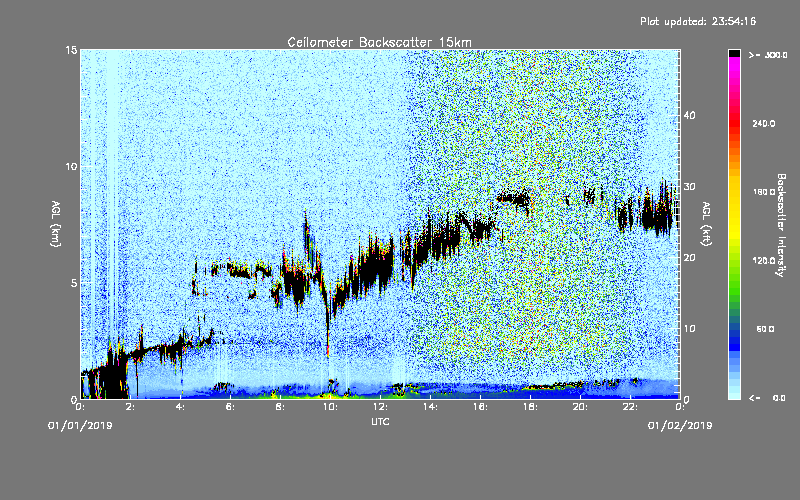Click the 18: hour tick on time axis
This screenshot has height=500, width=800.
click(530, 407)
